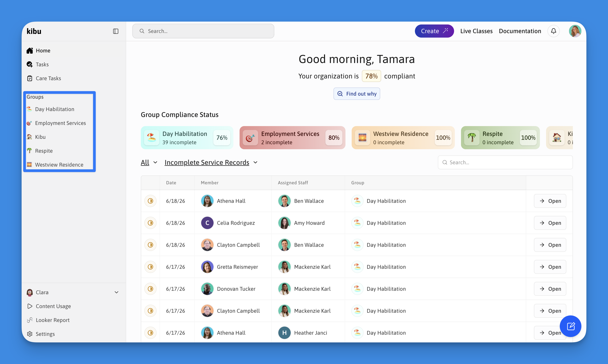This screenshot has width=608, height=364.
Task: Open Donovan Tucker record
Action: pyautogui.click(x=550, y=289)
